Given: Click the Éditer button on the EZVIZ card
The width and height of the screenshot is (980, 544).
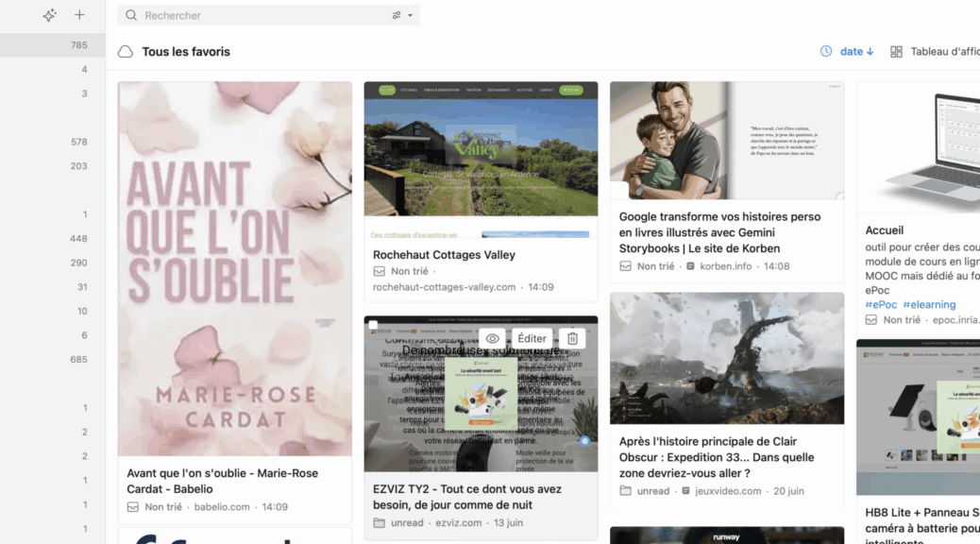Looking at the screenshot, I should point(532,338).
